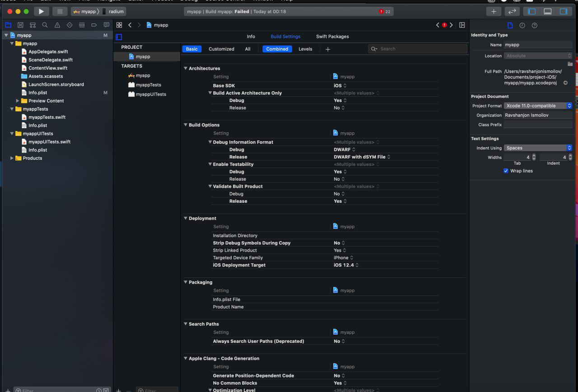The image size is (578, 392).
Task: Open the Source Control navigator
Action: click(20, 25)
